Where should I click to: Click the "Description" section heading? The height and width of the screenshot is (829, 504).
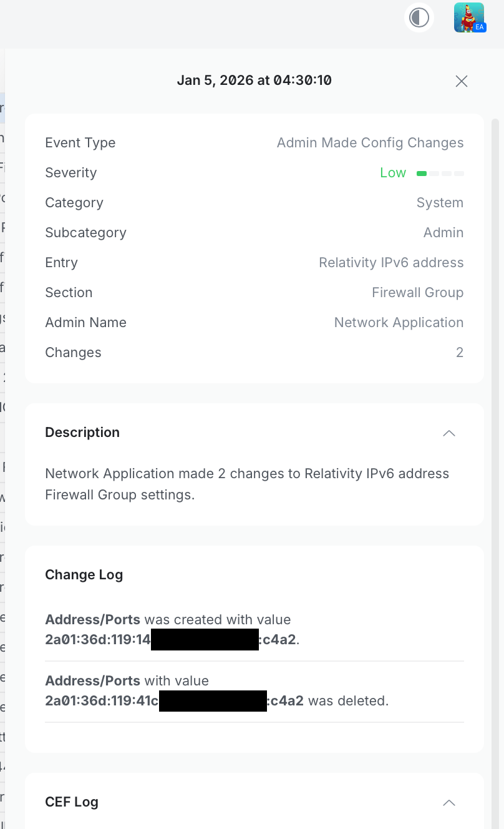click(x=82, y=433)
